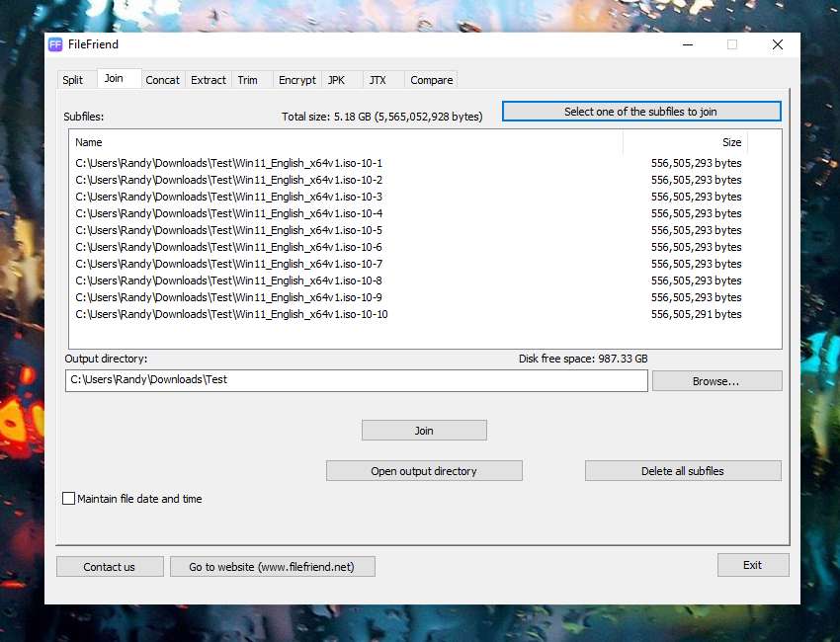Click the Name column header
840x642 pixels.
(346, 142)
